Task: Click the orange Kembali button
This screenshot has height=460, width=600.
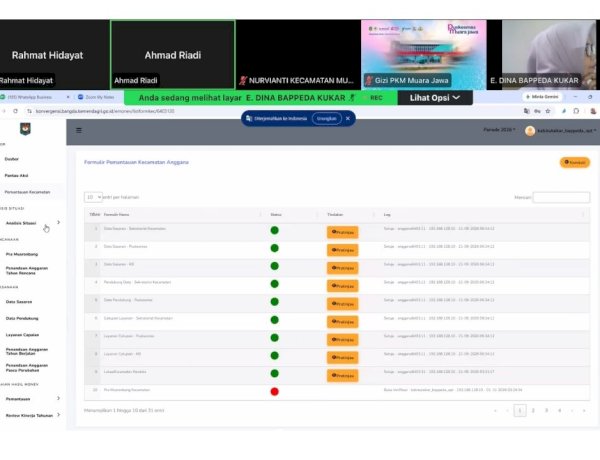Action: (x=575, y=162)
